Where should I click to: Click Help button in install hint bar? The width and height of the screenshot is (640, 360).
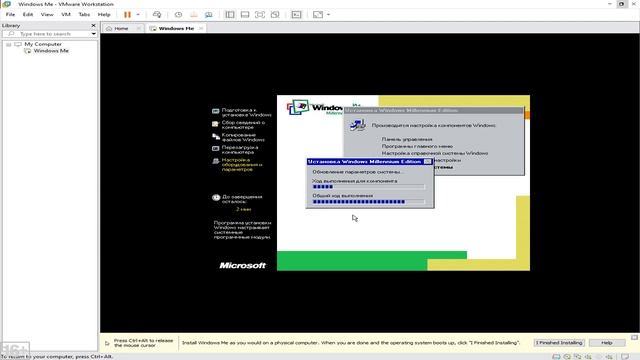click(x=607, y=342)
